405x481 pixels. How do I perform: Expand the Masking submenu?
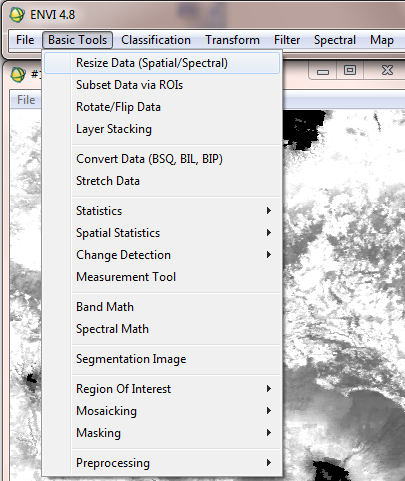162,433
